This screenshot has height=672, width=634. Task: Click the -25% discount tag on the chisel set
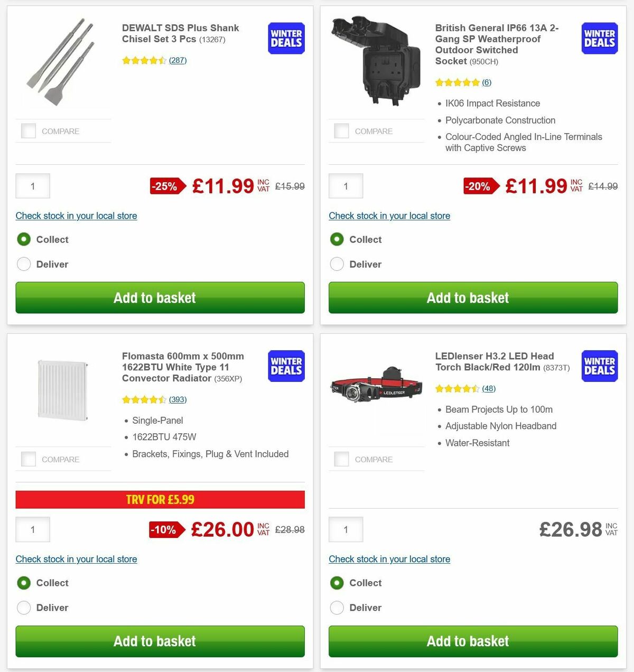[165, 186]
